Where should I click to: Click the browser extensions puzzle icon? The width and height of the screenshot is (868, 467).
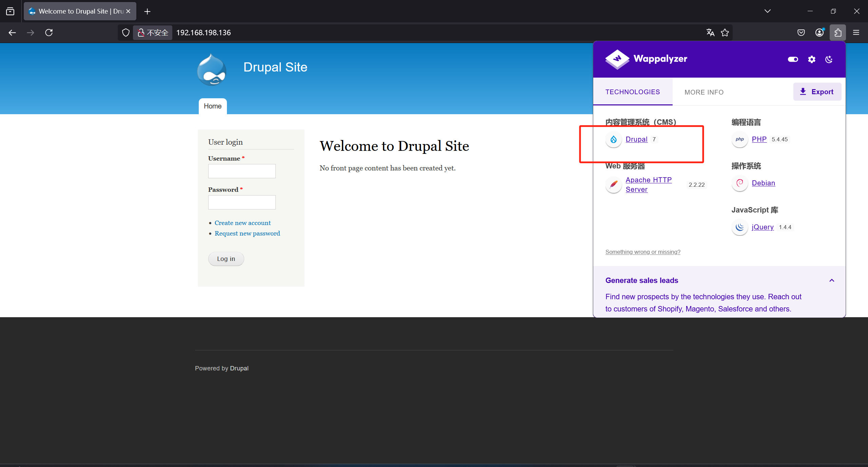[x=837, y=33]
